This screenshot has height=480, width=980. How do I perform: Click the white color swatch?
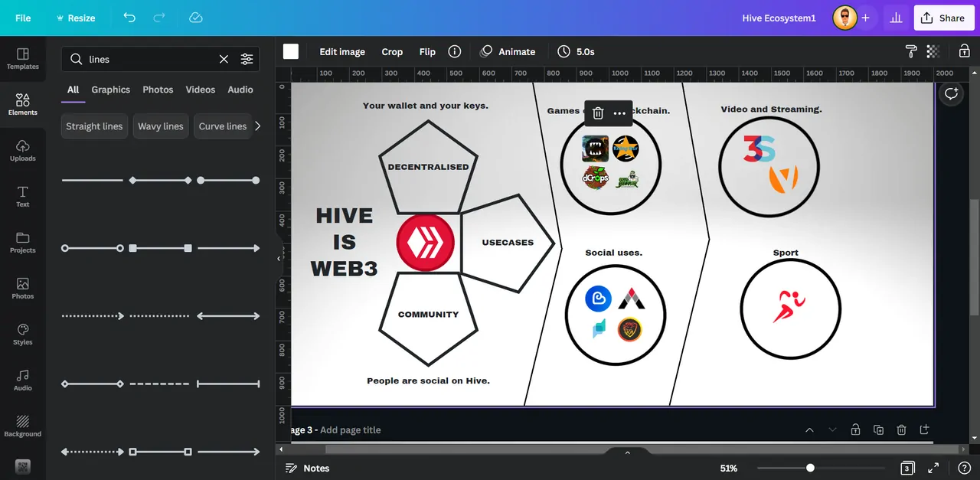point(291,51)
